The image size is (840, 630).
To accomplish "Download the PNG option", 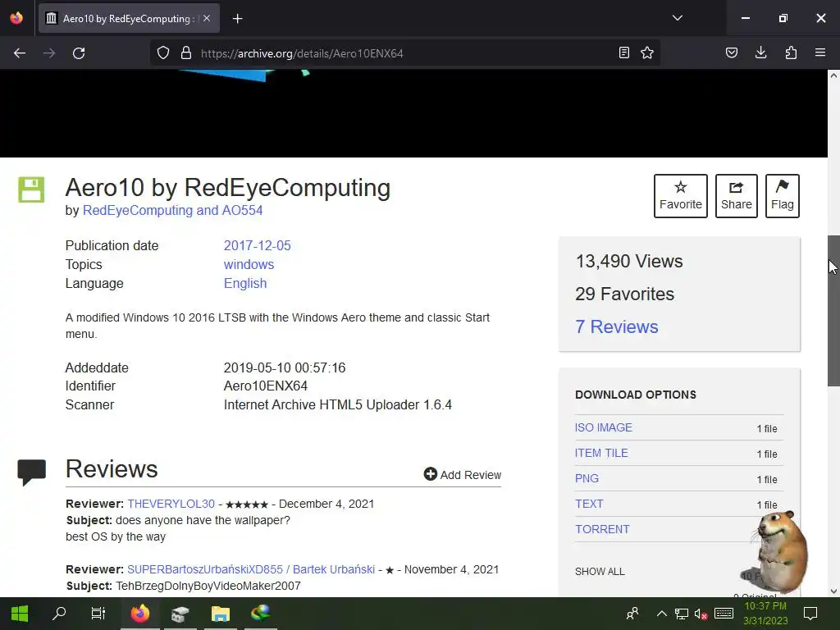I will 587,478.
